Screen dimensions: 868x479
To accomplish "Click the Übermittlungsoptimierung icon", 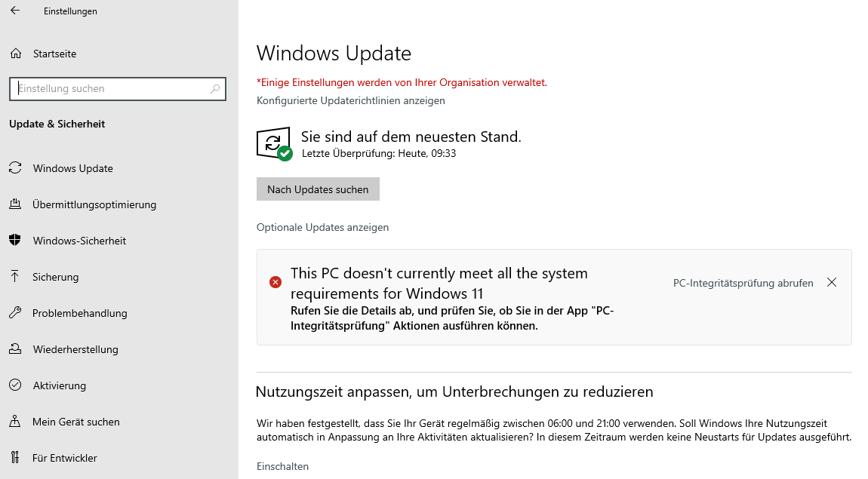I will tap(15, 204).
